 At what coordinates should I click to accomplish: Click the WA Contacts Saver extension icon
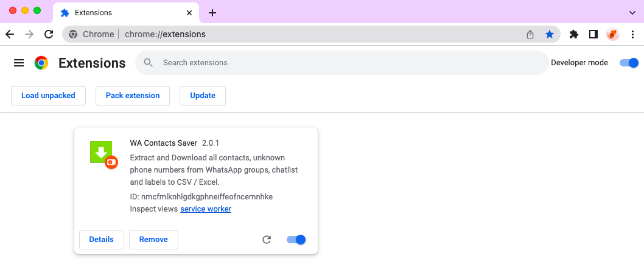[104, 154]
